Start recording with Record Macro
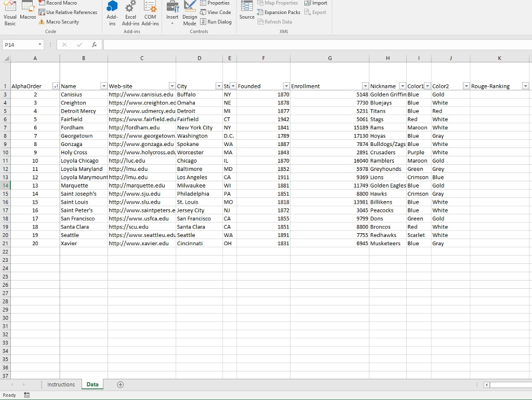Viewport: 532px width, 400px height. click(57, 3)
